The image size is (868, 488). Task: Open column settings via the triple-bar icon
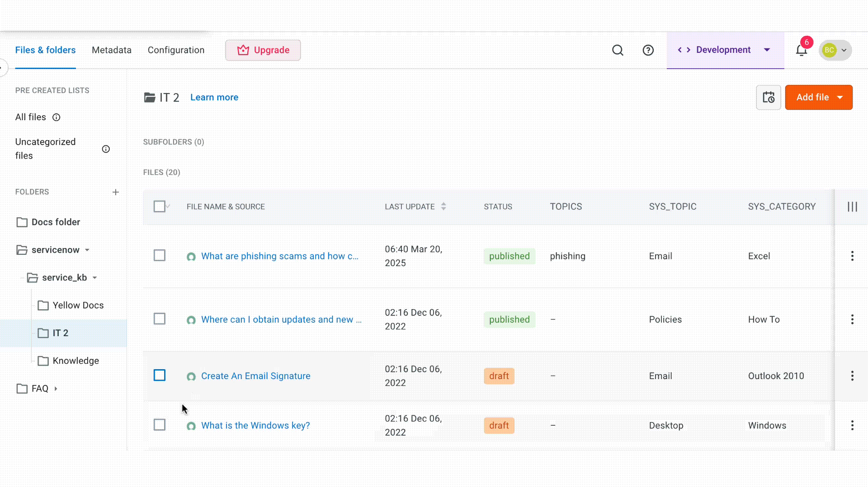coord(853,206)
